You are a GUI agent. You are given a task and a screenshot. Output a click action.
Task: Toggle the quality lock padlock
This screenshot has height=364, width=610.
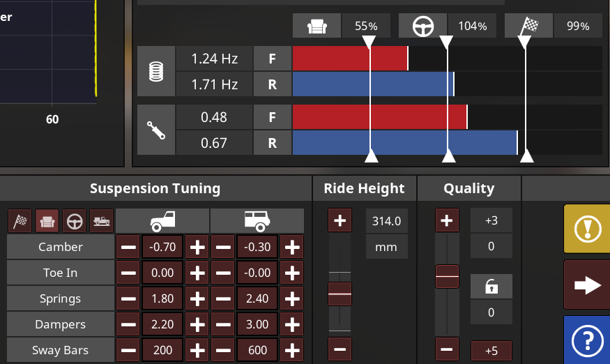pos(491,286)
